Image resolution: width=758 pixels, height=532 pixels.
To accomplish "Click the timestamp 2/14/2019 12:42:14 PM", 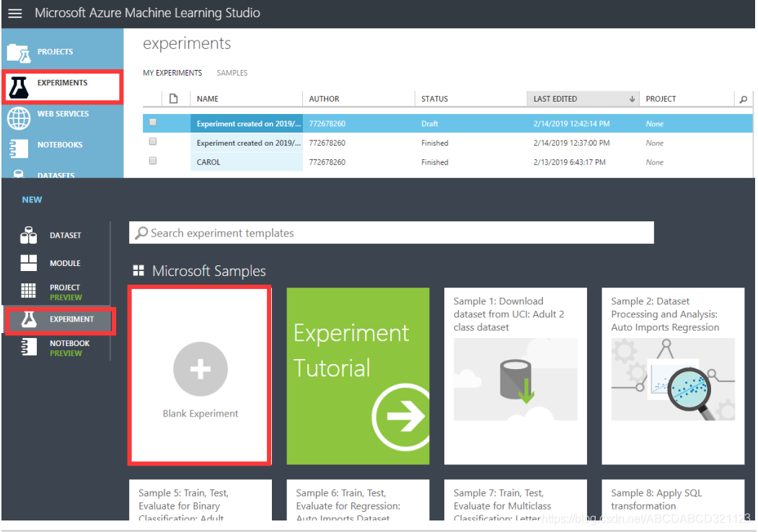I will coord(571,124).
